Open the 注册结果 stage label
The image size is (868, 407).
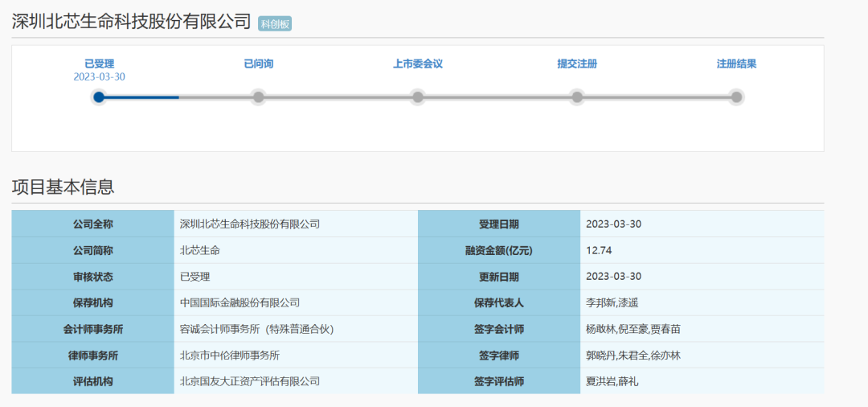[736, 64]
